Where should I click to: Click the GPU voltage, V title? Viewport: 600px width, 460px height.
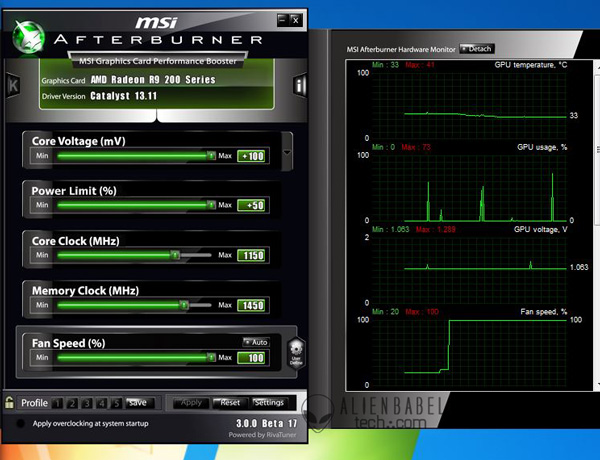point(541,229)
